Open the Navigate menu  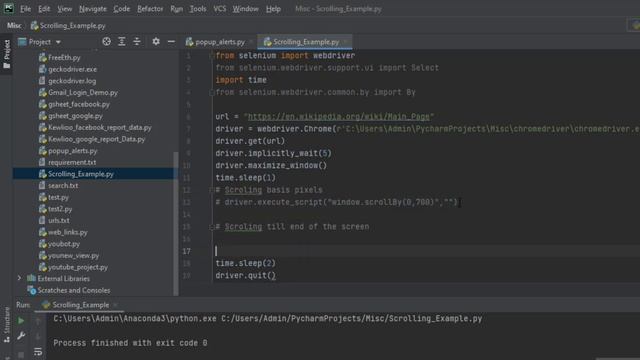point(93,9)
